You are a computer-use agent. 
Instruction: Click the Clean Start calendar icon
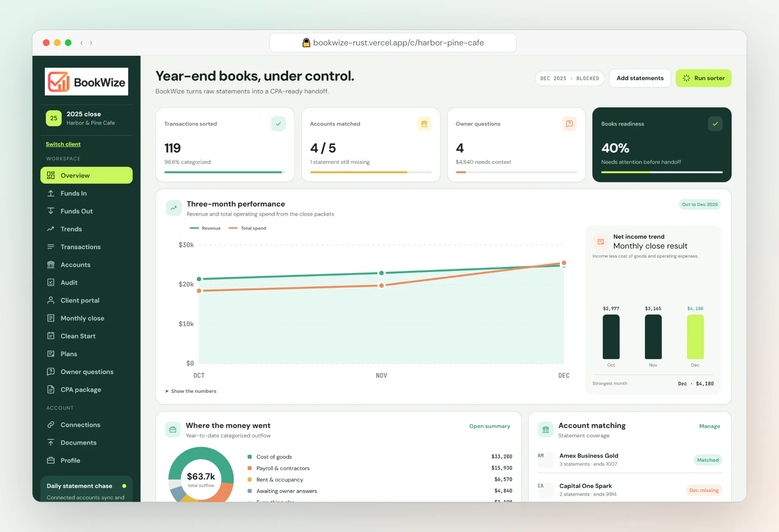tap(51, 336)
